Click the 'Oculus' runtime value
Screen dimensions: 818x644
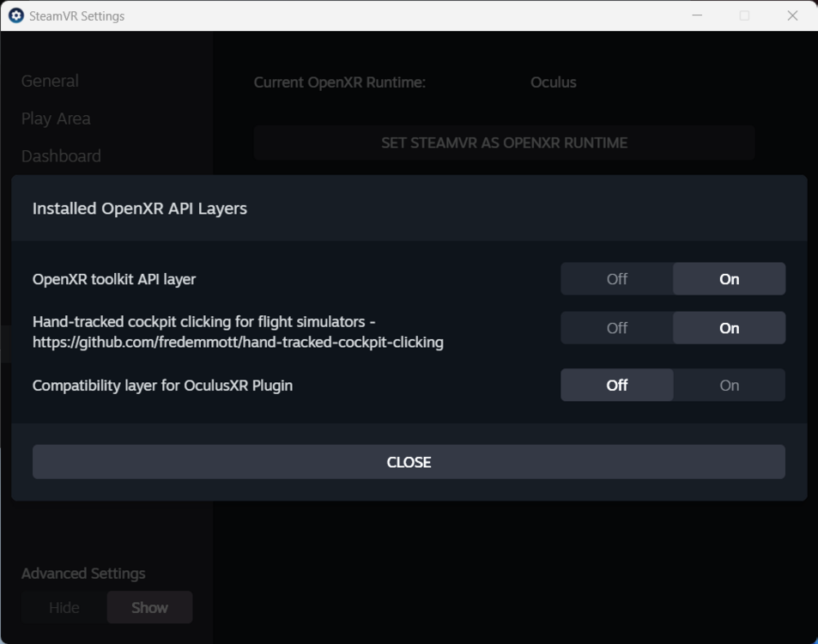coord(554,82)
